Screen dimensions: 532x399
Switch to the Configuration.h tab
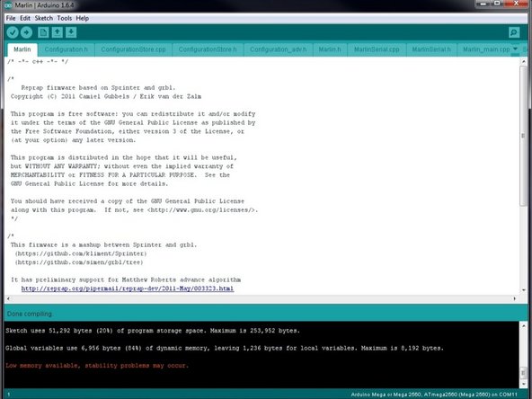click(66, 49)
